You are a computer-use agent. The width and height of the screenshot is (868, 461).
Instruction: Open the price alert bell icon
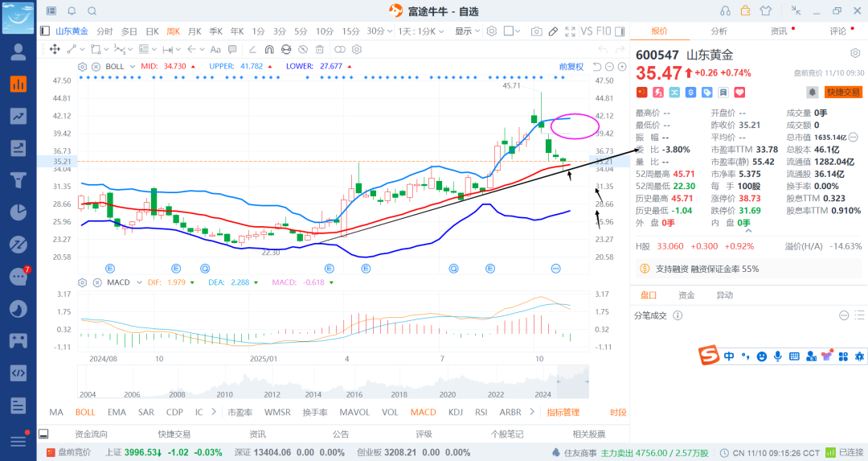[813, 93]
